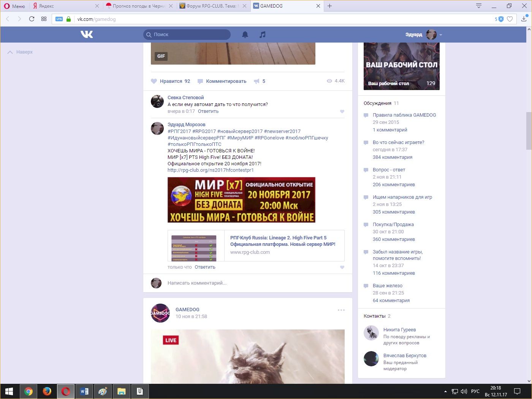Like Севка Степовой's comment heart
532x399 pixels.
[x=342, y=112]
